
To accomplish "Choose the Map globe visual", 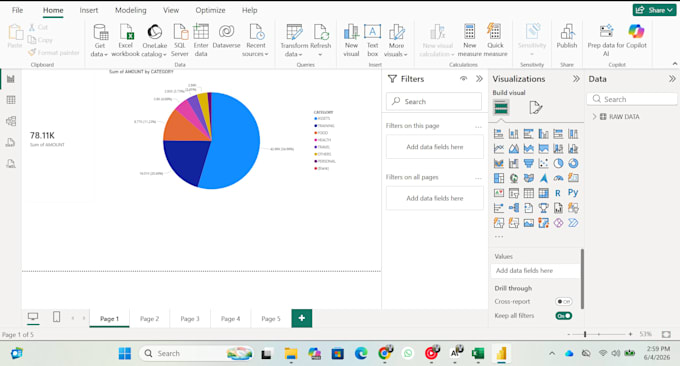I will click(514, 178).
